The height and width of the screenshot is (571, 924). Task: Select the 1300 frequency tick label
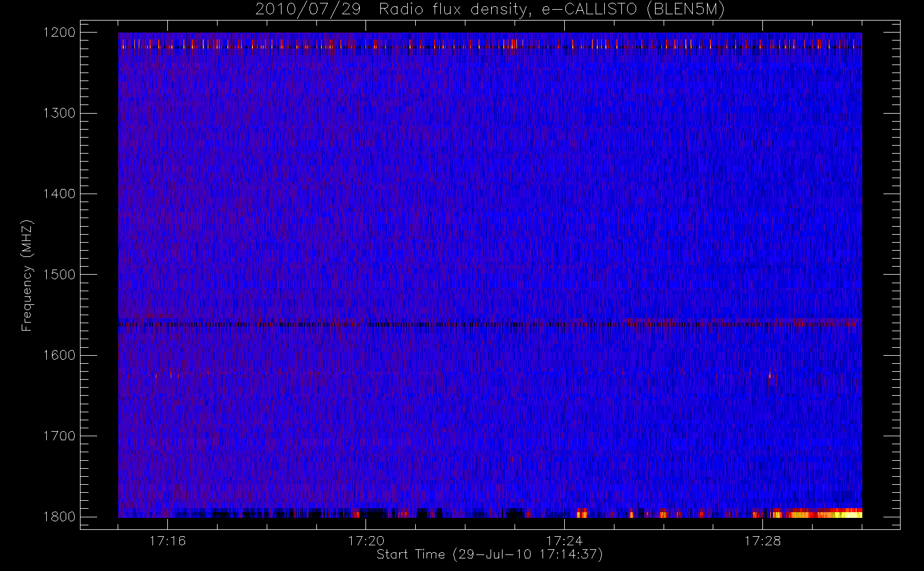(x=59, y=113)
